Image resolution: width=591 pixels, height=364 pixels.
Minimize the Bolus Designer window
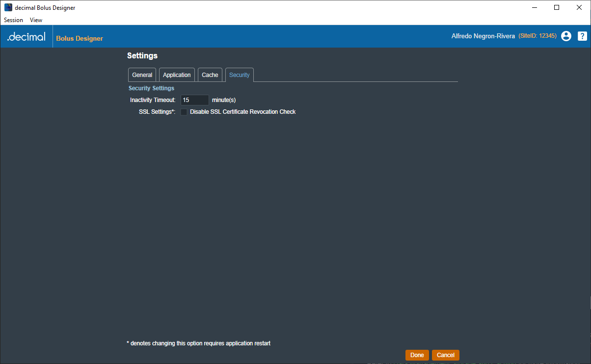point(534,7)
